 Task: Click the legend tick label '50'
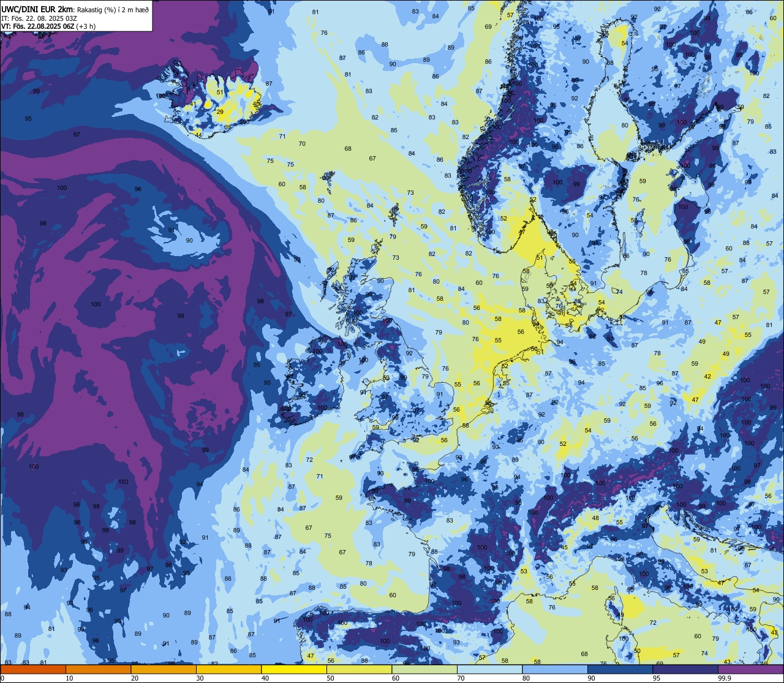330,678
